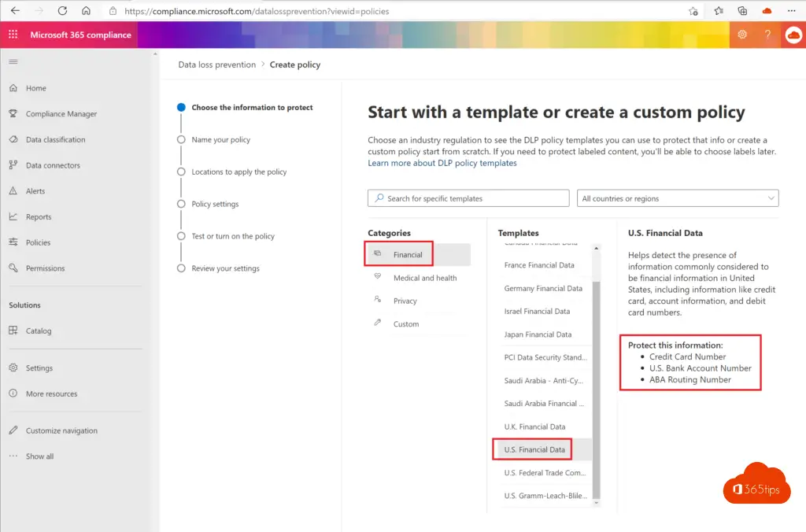Click the Compliance Manager trophy icon
The width and height of the screenshot is (806, 532).
click(13, 114)
